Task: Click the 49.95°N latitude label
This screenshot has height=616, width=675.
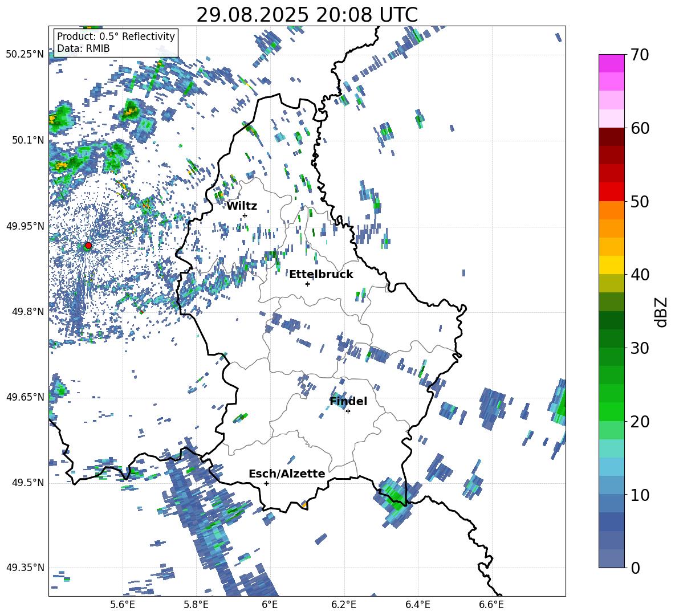Action: coord(25,226)
